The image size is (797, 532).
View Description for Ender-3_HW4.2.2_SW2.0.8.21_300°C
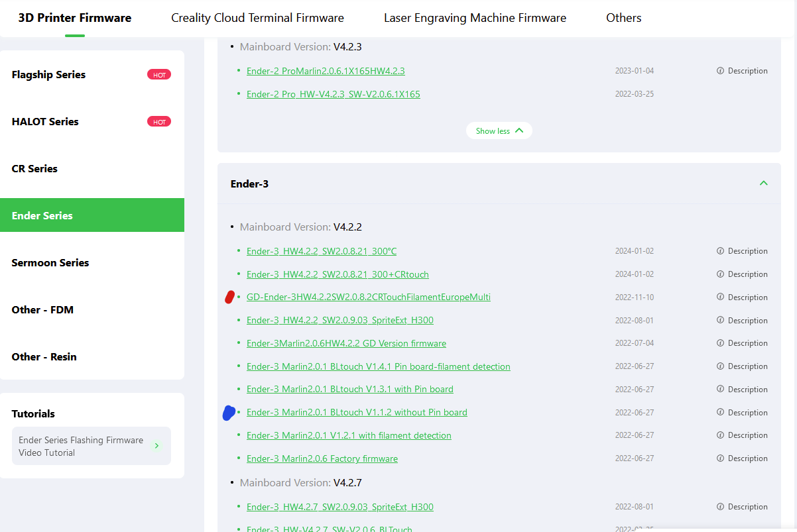click(x=742, y=251)
